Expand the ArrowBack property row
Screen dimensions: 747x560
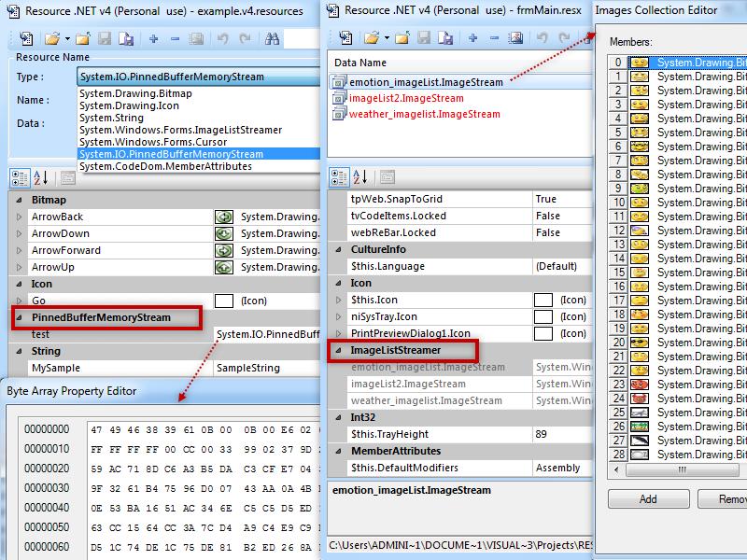pyautogui.click(x=19, y=217)
